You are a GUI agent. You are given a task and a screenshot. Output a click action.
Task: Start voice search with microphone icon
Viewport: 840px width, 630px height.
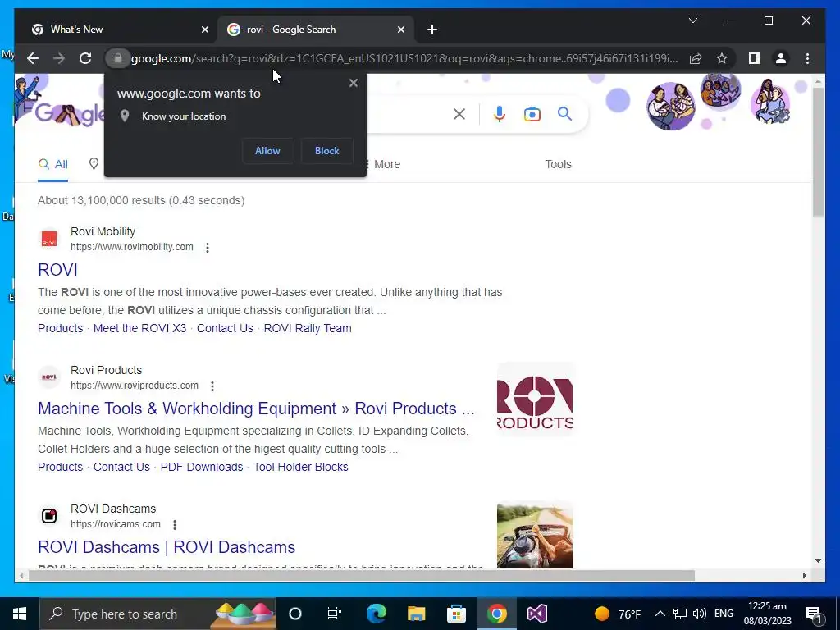coord(500,113)
